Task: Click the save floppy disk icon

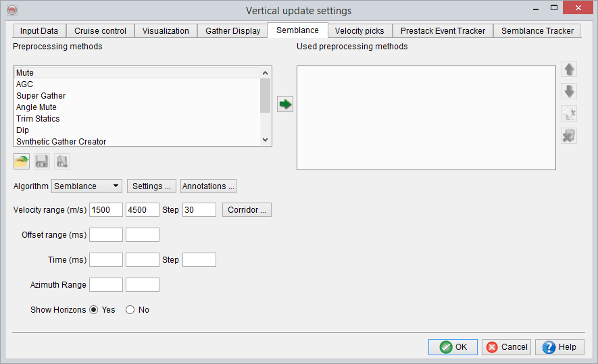Action: (x=42, y=161)
